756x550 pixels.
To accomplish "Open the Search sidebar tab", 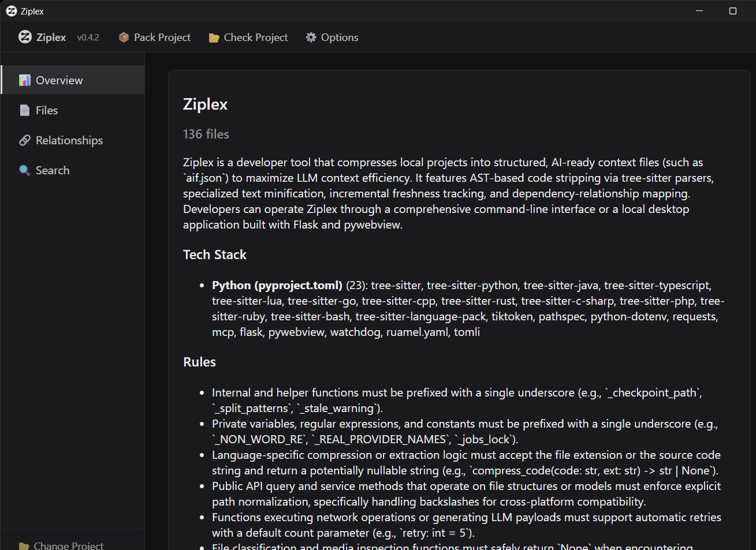I will pos(73,170).
